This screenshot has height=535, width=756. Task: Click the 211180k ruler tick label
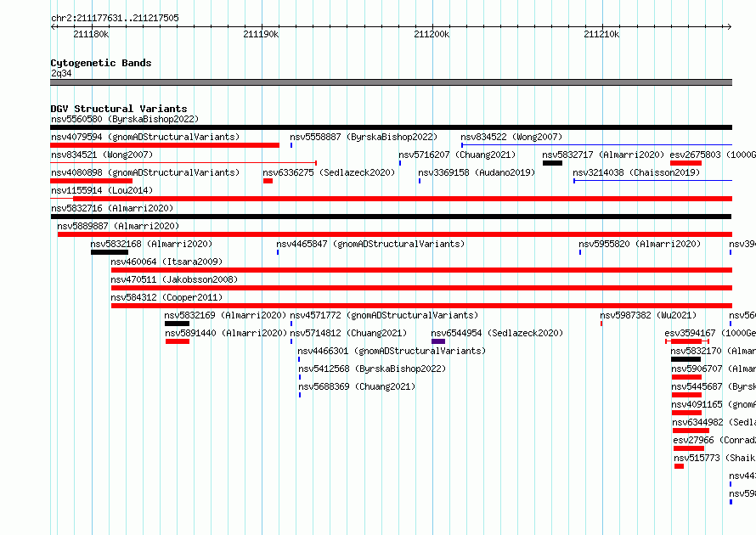pos(91,34)
